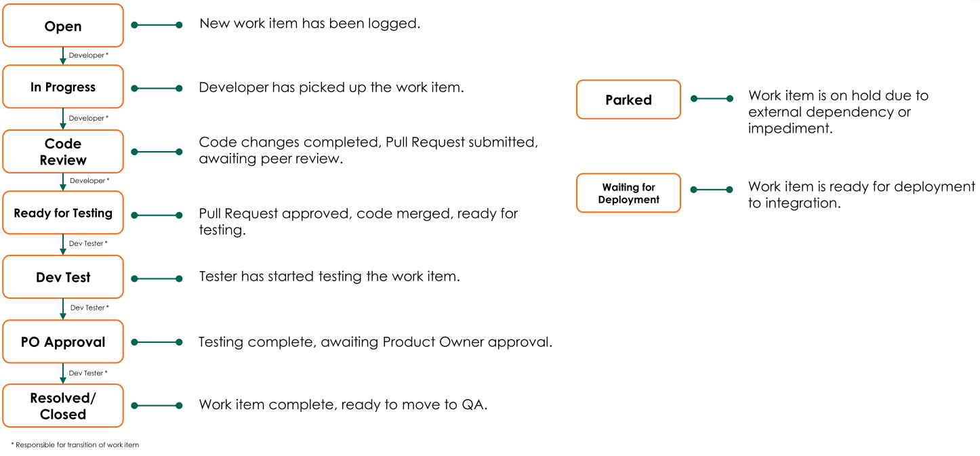Image resolution: width=980 pixels, height=456 pixels.
Task: Click the arrow from Code Review to Ready for Testing
Action: (x=63, y=182)
